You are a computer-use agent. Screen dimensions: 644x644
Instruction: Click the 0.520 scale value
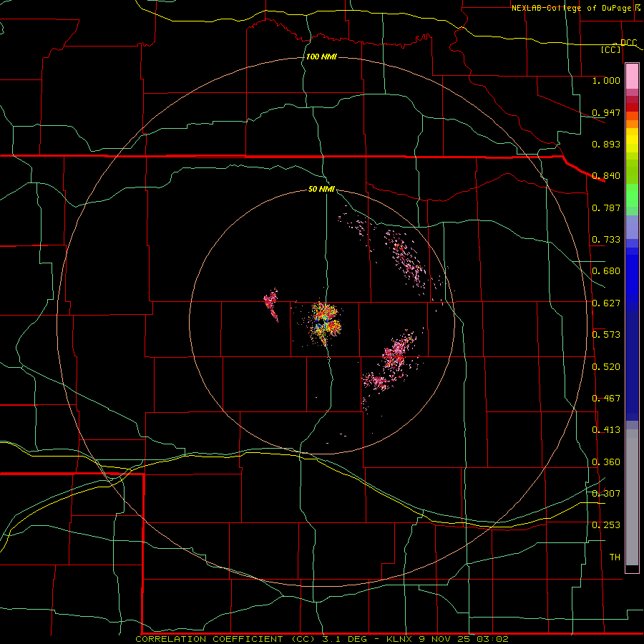(x=606, y=366)
